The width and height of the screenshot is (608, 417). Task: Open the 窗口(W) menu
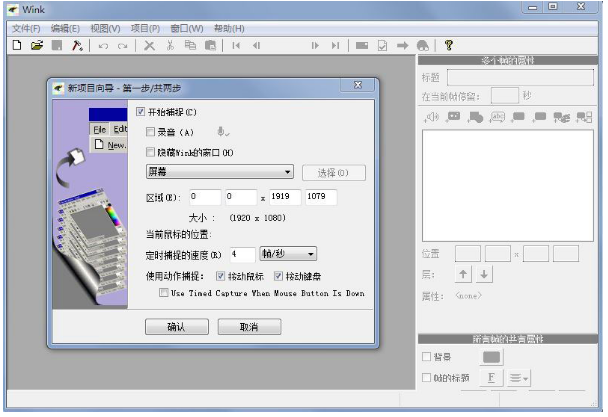tap(187, 28)
